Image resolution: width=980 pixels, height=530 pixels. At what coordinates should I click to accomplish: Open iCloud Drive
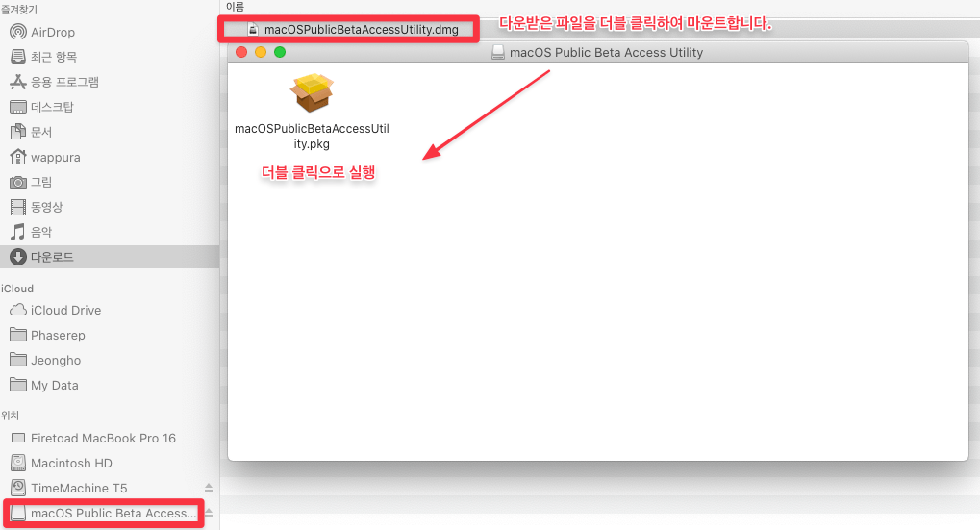point(65,310)
